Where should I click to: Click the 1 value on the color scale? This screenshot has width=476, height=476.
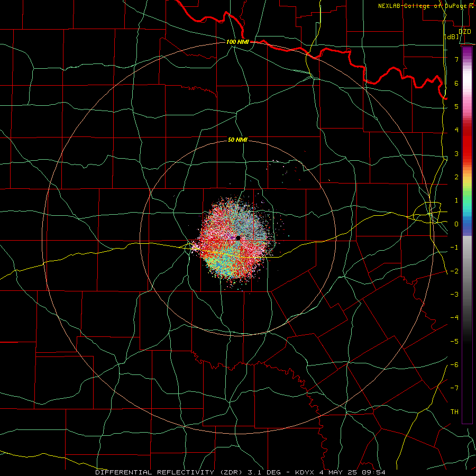pyautogui.click(x=456, y=200)
